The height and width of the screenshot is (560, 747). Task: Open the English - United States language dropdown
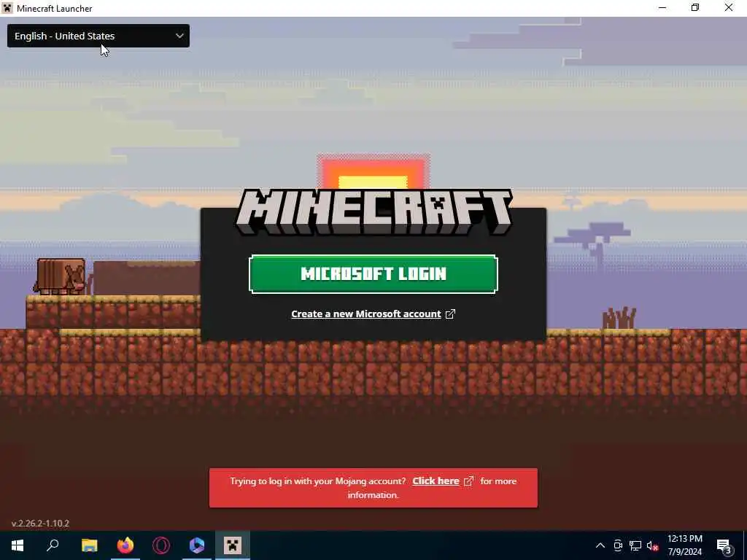click(x=98, y=36)
